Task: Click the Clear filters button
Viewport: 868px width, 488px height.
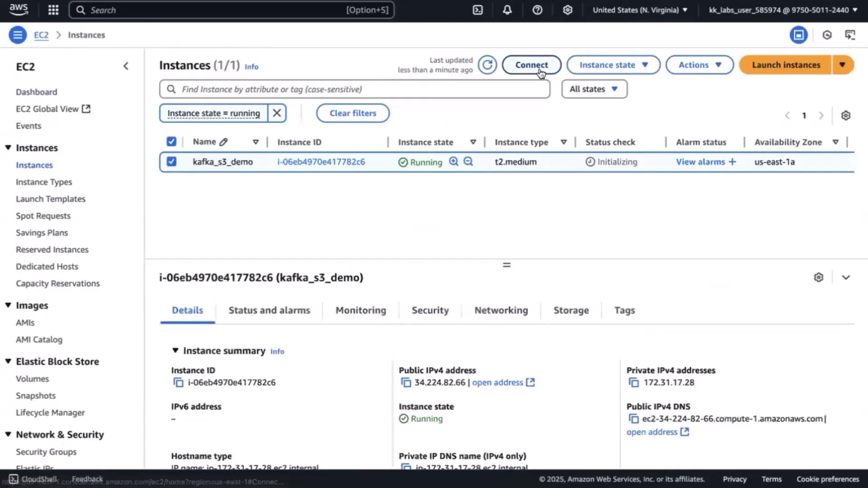Action: tap(353, 113)
